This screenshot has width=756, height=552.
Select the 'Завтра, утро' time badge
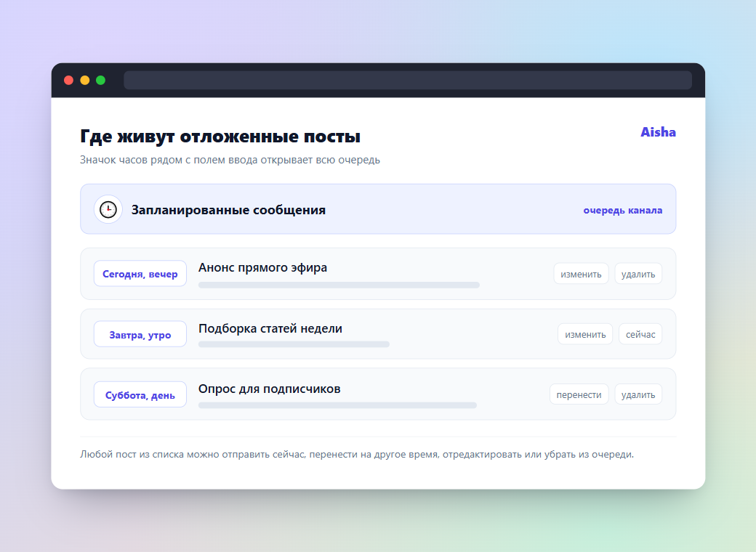pyautogui.click(x=140, y=334)
